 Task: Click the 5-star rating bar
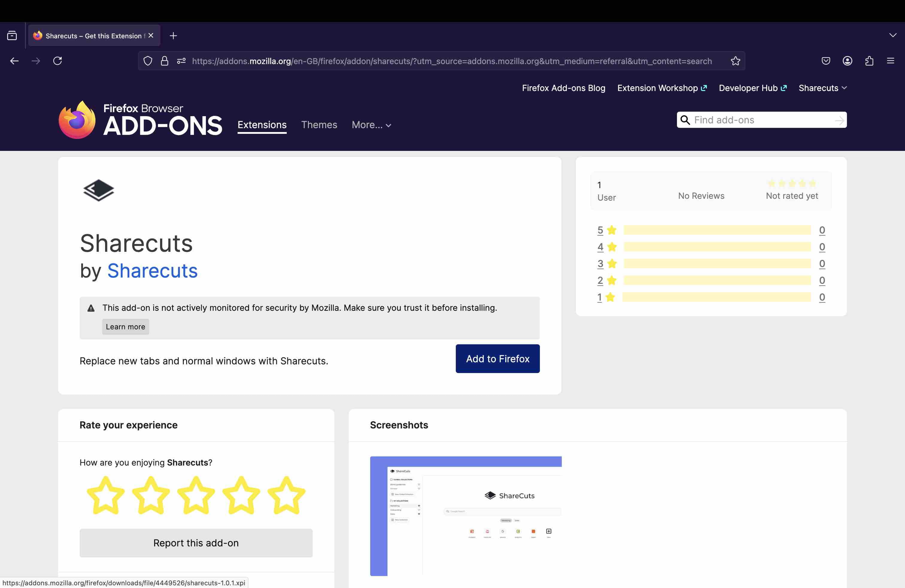(x=717, y=230)
